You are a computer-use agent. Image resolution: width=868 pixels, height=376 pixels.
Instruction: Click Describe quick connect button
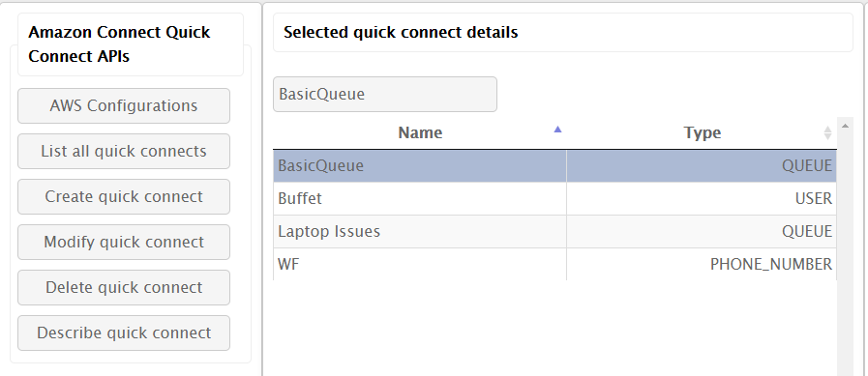click(124, 333)
